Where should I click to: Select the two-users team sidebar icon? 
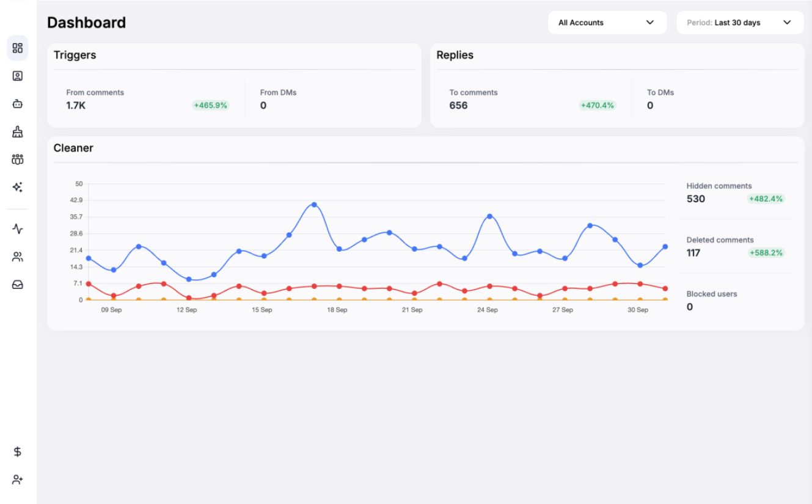pos(18,257)
